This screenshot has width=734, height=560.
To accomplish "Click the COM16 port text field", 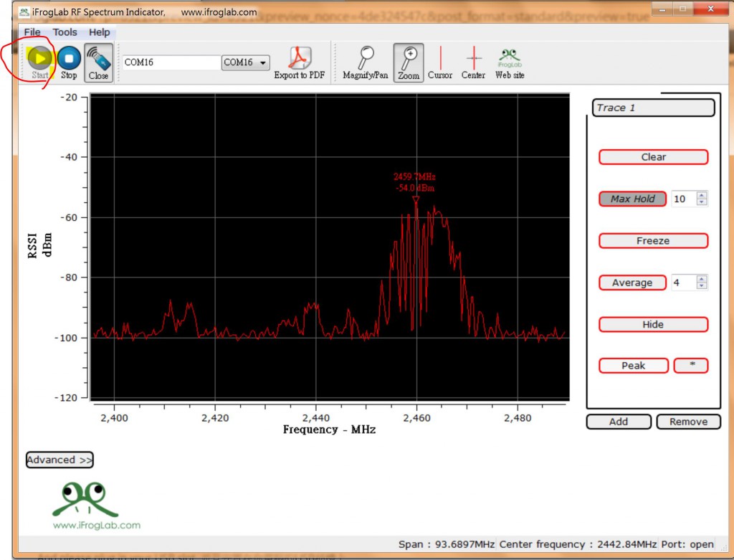I will (x=171, y=62).
